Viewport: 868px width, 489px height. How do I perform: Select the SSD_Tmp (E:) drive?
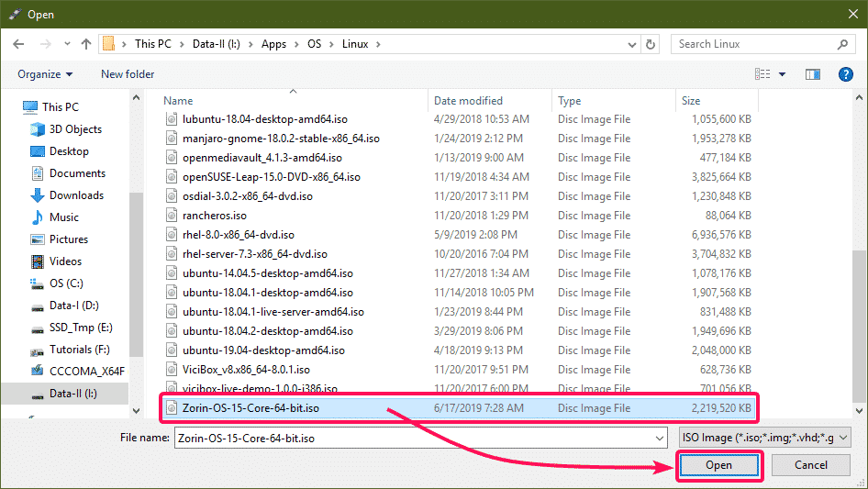[81, 328]
